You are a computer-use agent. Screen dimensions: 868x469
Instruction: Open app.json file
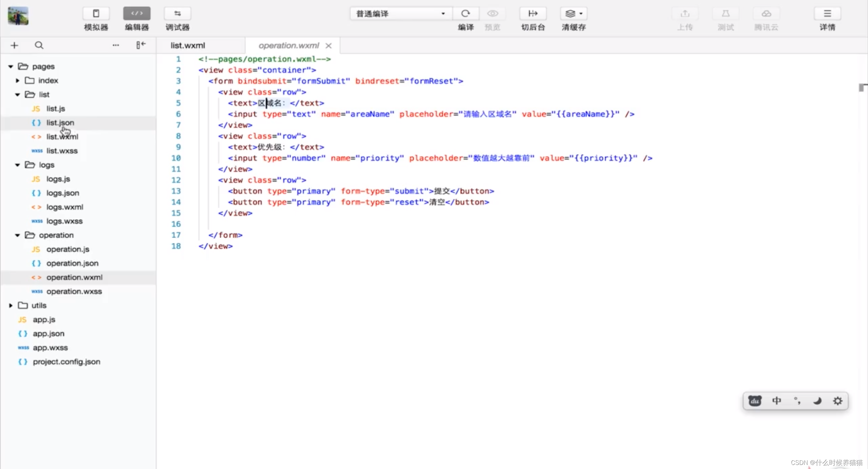click(x=48, y=334)
